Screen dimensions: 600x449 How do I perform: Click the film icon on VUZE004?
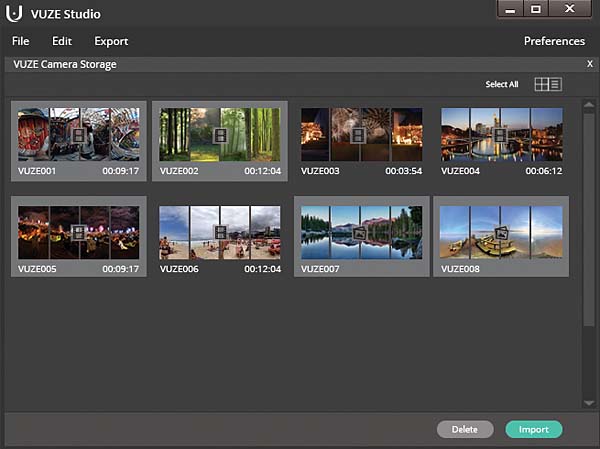[500, 135]
